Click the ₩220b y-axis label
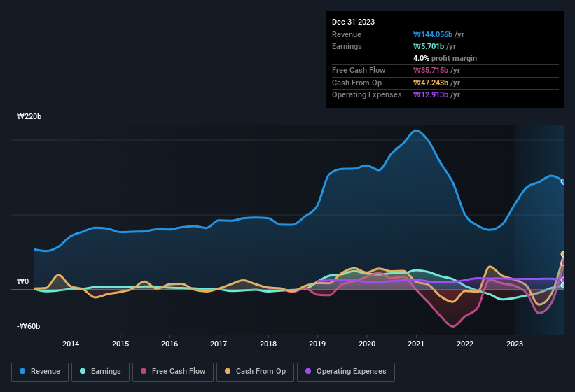 click(x=29, y=117)
